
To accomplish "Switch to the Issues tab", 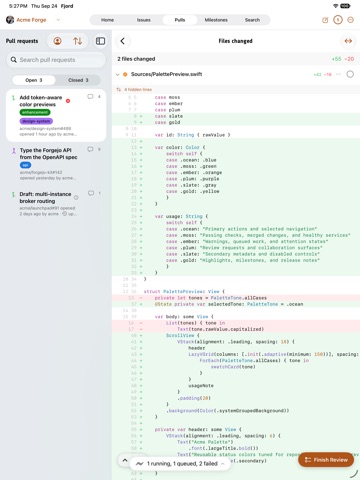I will pyautogui.click(x=144, y=20).
